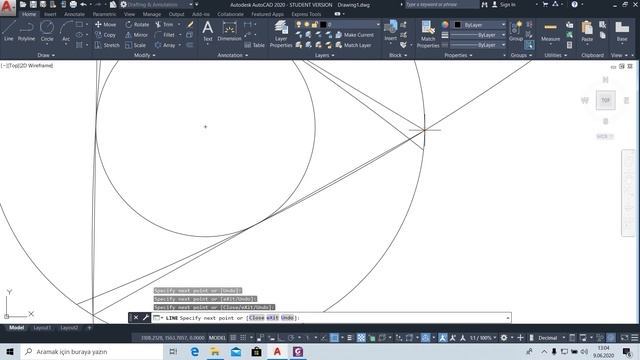
Task: Open the Insert ribbon tab
Action: coord(50,14)
